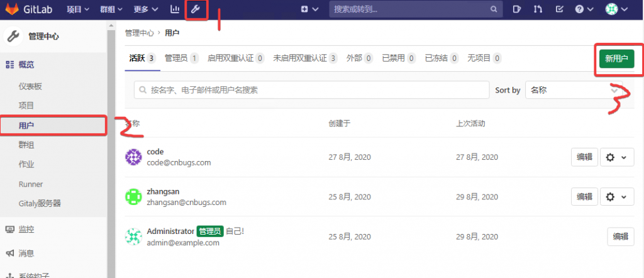The height and width of the screenshot is (278, 644).
Task: Open the to-do list checkmark icon
Action: coord(559,9)
